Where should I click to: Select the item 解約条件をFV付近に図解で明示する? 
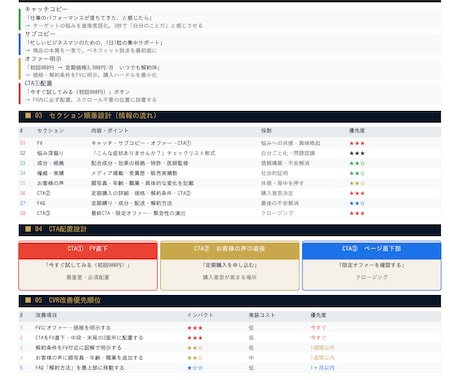[78, 348]
